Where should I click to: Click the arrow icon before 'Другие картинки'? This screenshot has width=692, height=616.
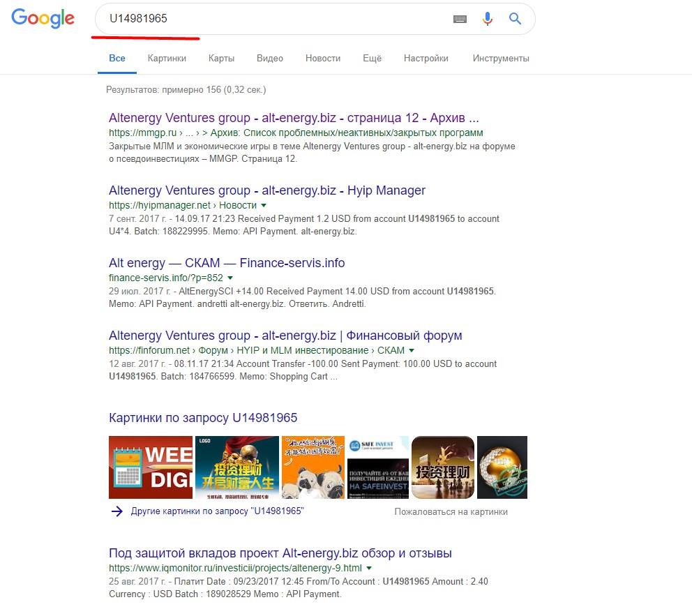(117, 511)
